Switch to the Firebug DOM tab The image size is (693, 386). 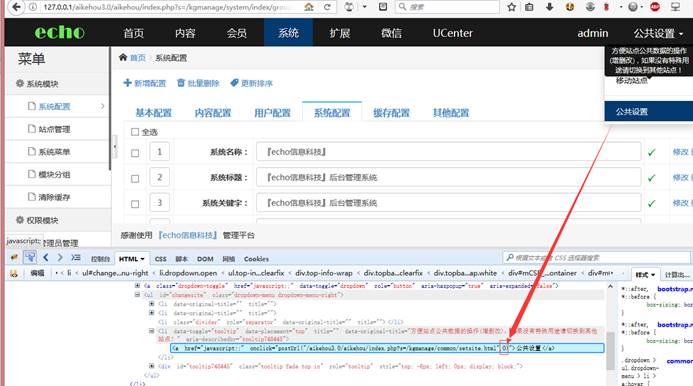click(205, 259)
